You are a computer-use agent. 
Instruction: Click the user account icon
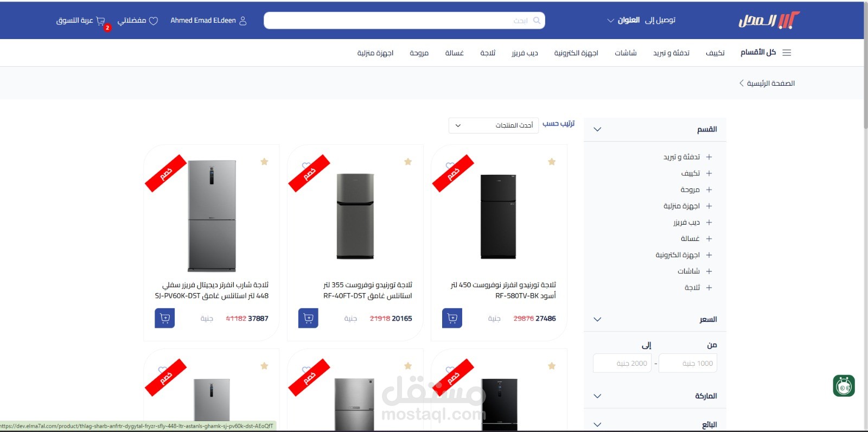click(242, 21)
